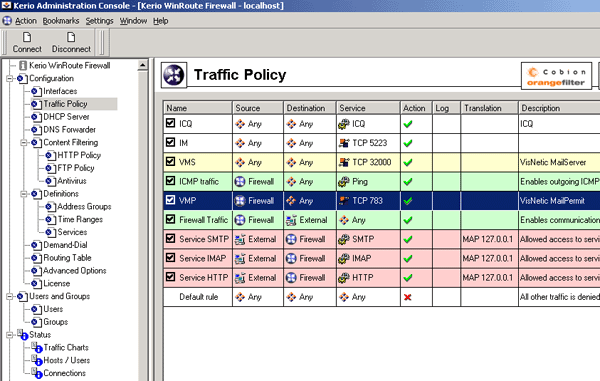This screenshot has width=600, height=381.
Task: Open the Window menu
Action: (133, 21)
